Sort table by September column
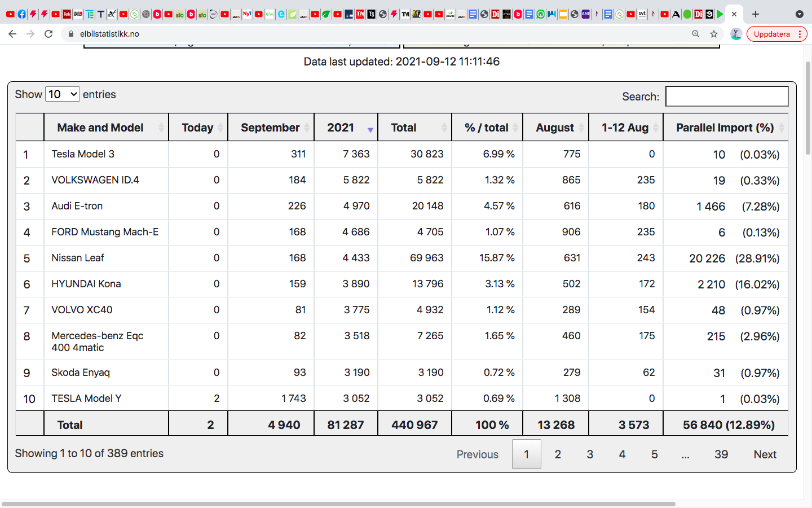 click(x=271, y=128)
